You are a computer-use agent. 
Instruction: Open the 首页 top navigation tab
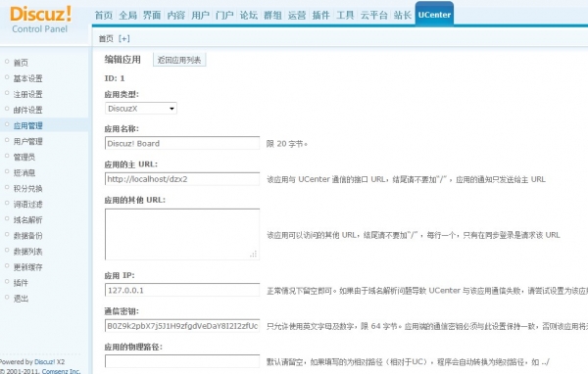pyautogui.click(x=104, y=16)
